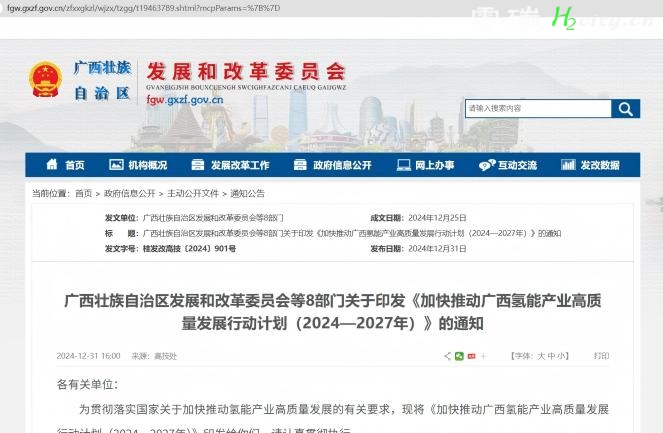Click the 来源: 高技处 text
This screenshot has height=433, width=663.
pos(154,356)
